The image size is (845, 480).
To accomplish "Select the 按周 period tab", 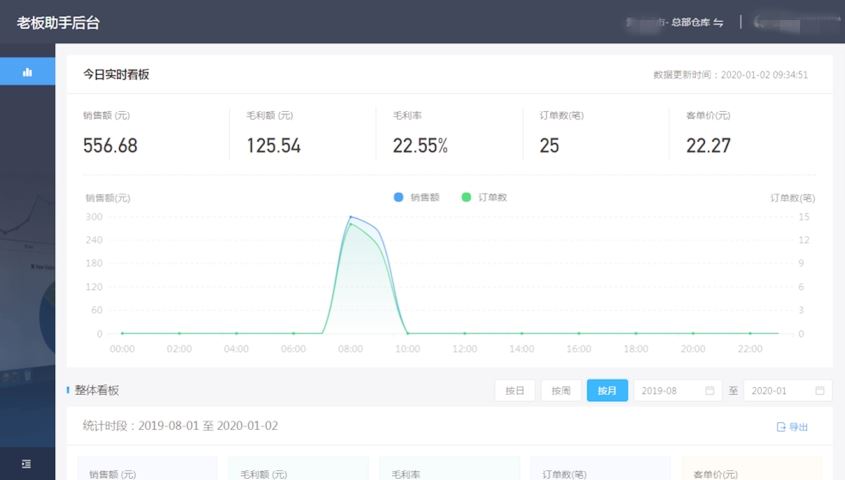I will pyautogui.click(x=561, y=391).
